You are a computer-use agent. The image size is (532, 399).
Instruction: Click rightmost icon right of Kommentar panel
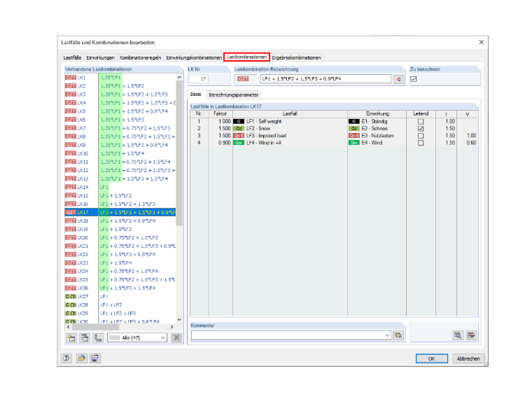pos(471,335)
